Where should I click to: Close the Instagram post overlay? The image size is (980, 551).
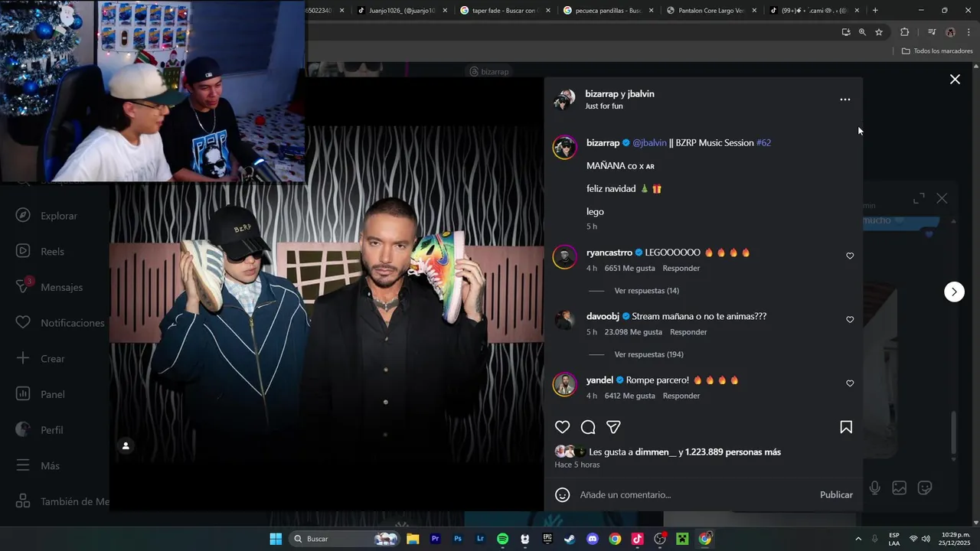pyautogui.click(x=955, y=79)
